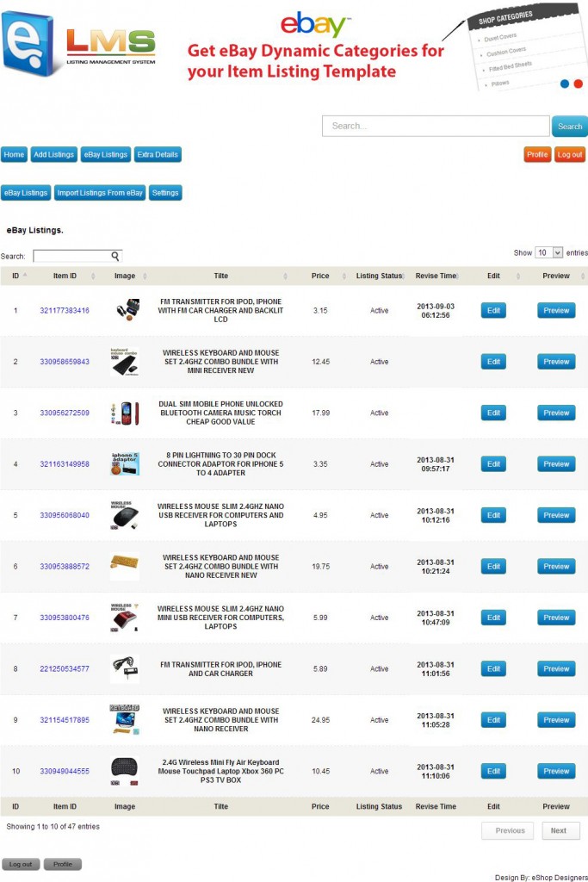Click the magnifier icon in table search
Image resolution: width=588 pixels, height=882 pixels.
(x=115, y=256)
